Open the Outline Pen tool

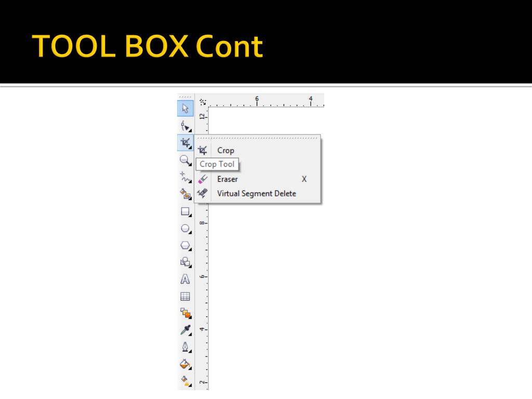pos(185,347)
